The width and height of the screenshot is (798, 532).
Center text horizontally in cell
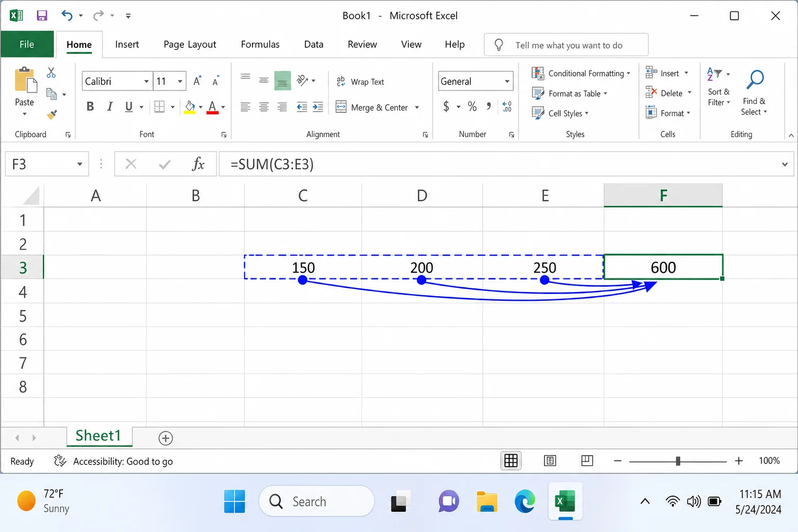point(264,107)
